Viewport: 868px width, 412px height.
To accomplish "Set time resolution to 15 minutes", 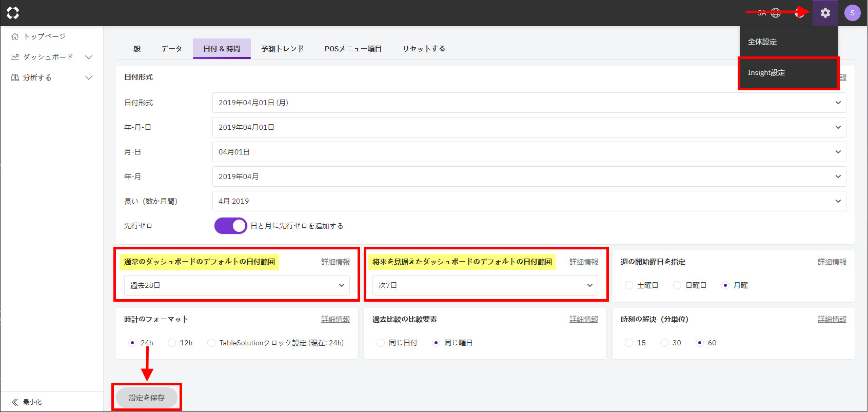I will click(x=629, y=343).
